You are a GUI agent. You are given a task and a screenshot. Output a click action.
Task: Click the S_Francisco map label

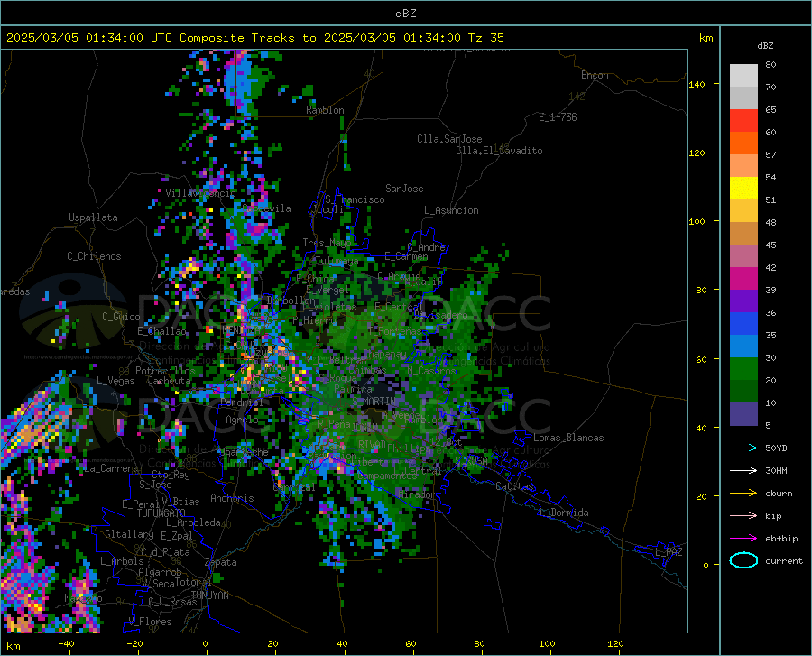click(355, 199)
